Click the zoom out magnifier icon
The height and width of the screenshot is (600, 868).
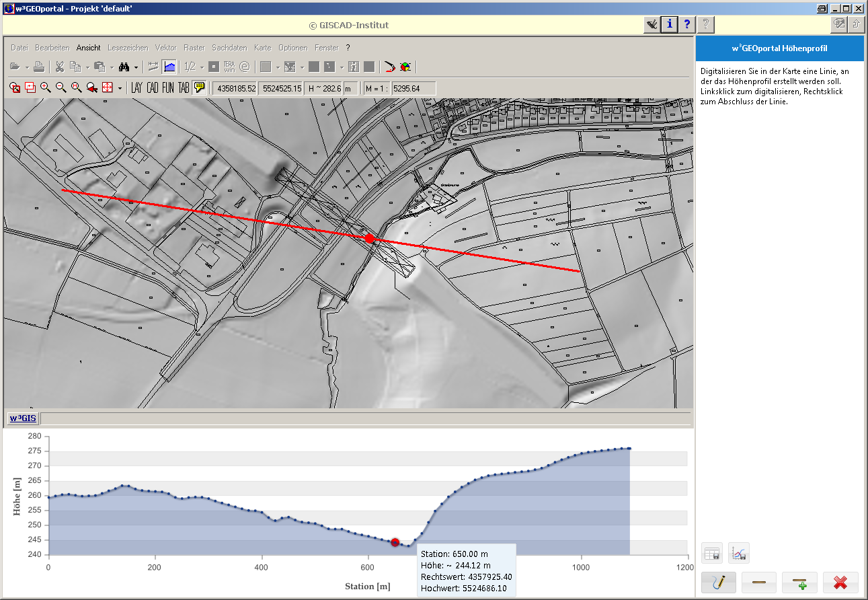61,87
